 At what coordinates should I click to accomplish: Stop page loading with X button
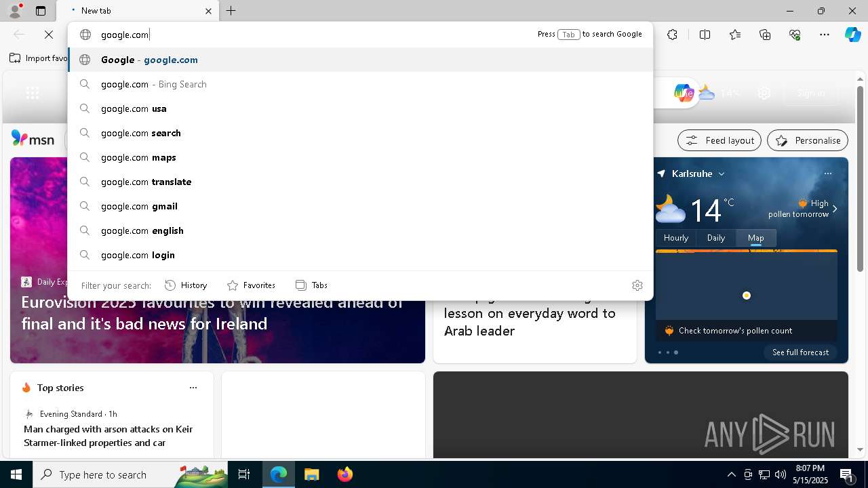pyautogui.click(x=49, y=35)
